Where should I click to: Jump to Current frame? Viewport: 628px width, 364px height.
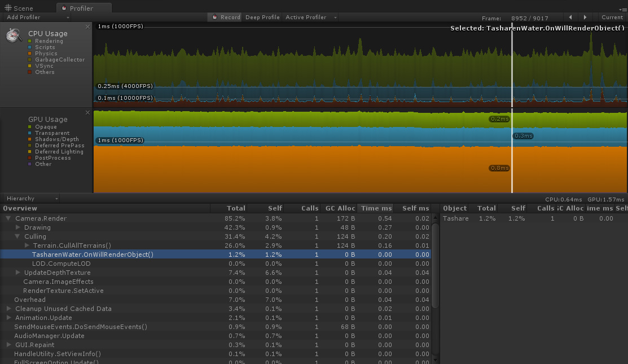pyautogui.click(x=612, y=17)
